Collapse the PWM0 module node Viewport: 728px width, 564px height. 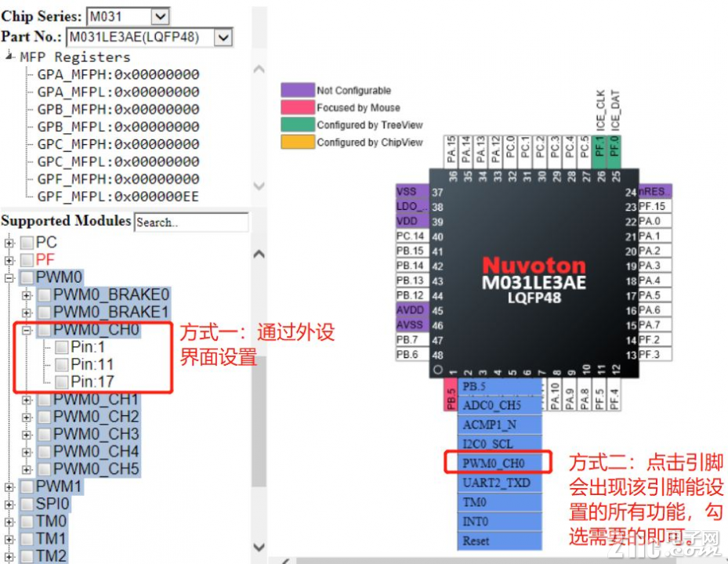pyautogui.click(x=9, y=277)
